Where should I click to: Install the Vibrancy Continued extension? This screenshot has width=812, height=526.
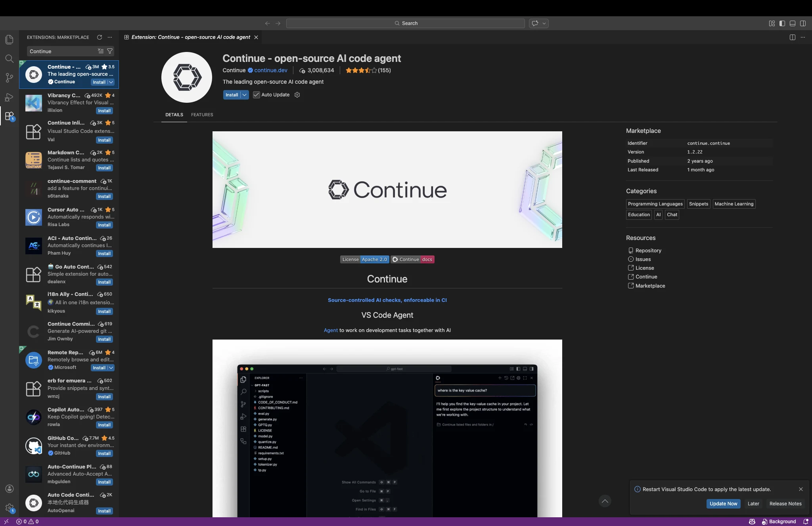coord(104,111)
